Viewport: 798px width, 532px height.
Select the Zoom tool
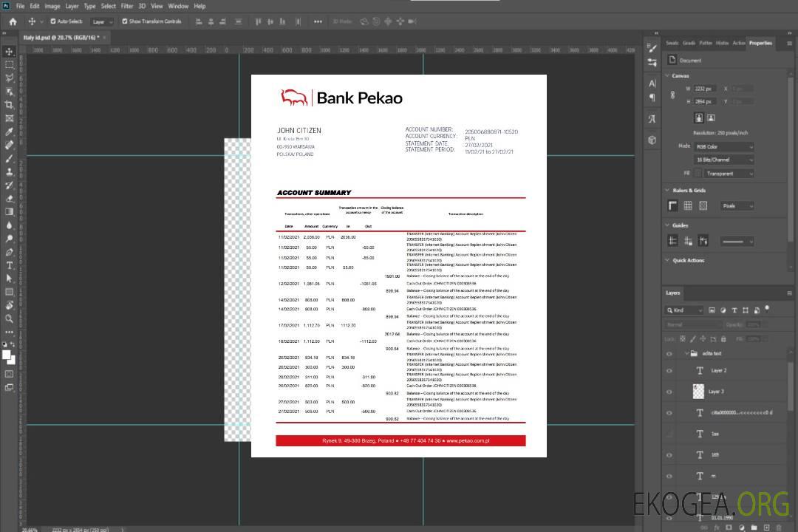tap(9, 318)
